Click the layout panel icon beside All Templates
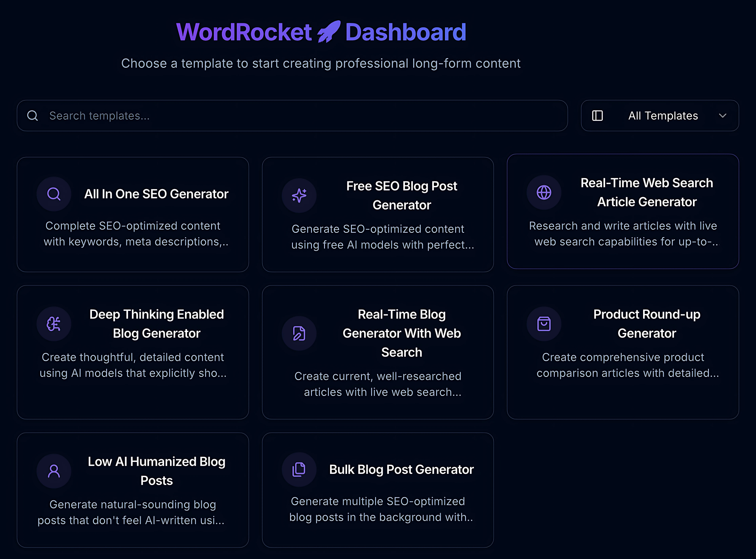This screenshot has height=559, width=756. [597, 116]
